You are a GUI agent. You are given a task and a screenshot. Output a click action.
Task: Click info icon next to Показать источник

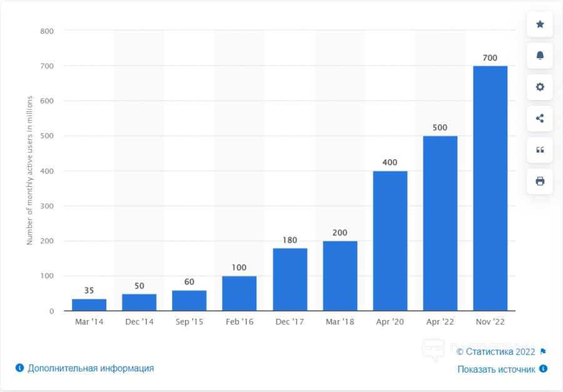point(544,369)
